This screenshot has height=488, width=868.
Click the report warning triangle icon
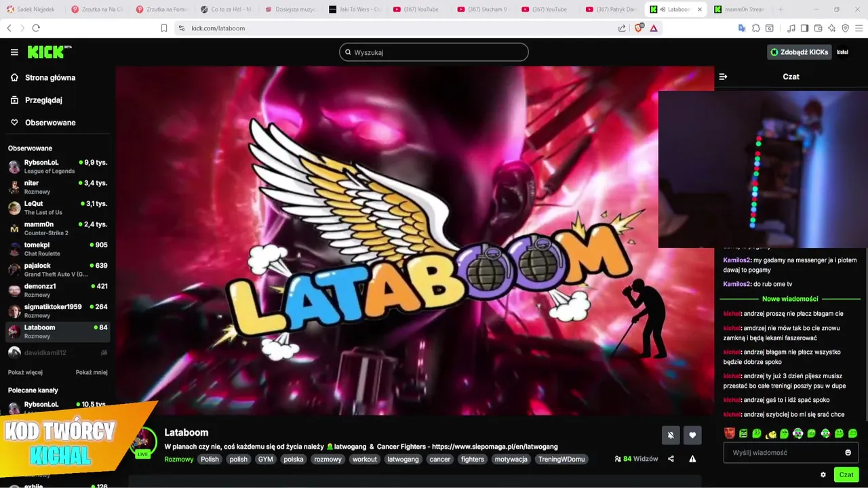click(692, 459)
